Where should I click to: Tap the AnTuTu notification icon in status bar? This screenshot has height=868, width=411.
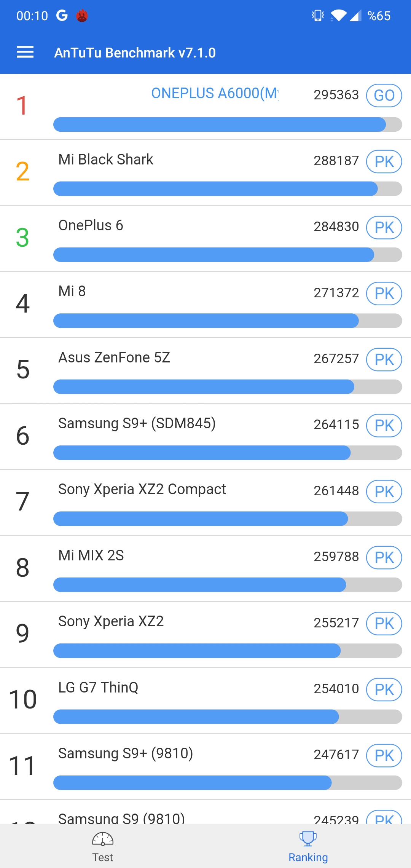tap(82, 16)
